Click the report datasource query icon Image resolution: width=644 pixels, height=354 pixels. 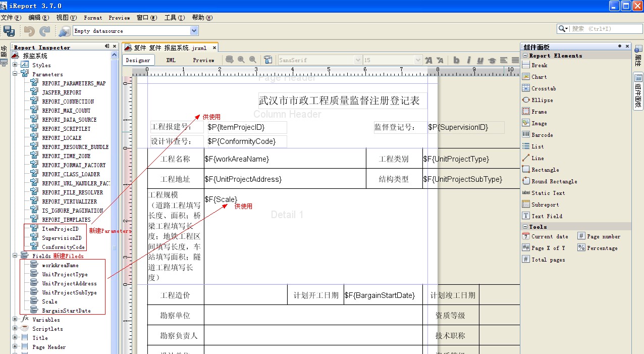(x=64, y=31)
